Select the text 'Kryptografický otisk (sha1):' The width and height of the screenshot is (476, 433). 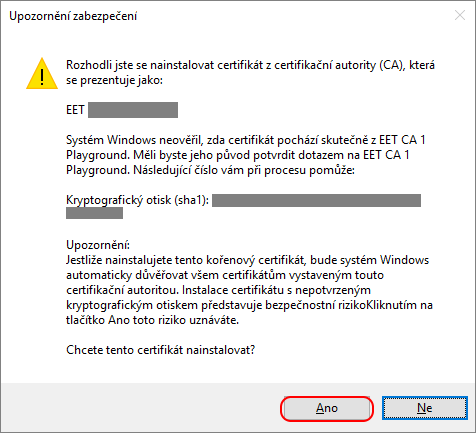(137, 200)
